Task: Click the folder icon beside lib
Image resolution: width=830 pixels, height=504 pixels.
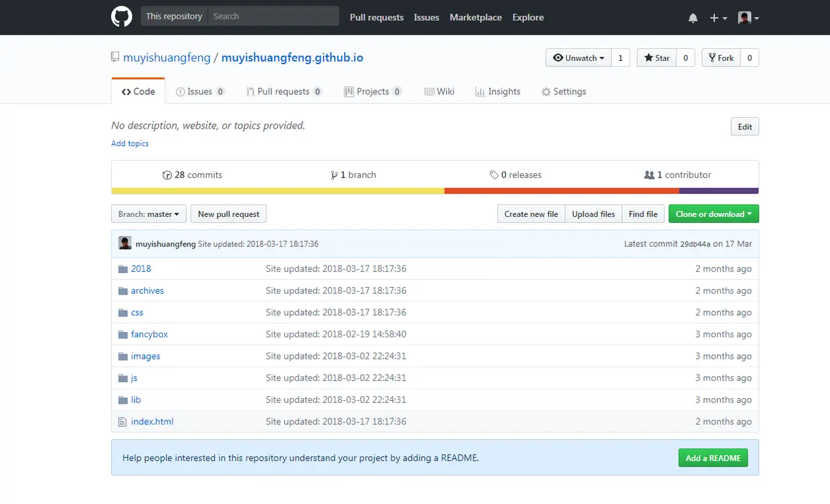Action: 122,400
